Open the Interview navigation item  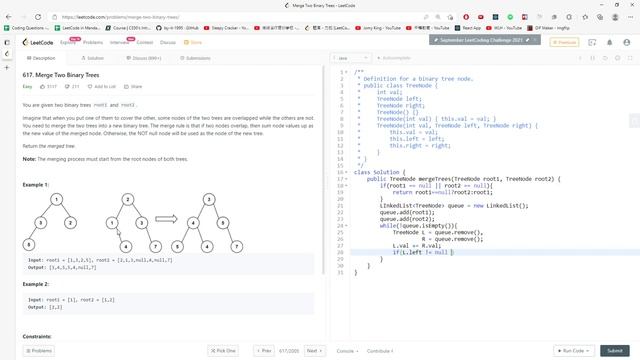[120, 42]
